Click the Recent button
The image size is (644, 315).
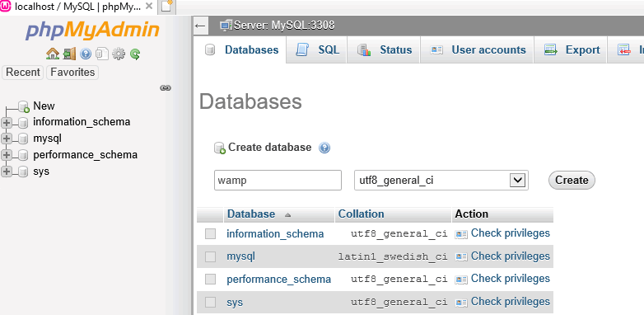point(23,73)
